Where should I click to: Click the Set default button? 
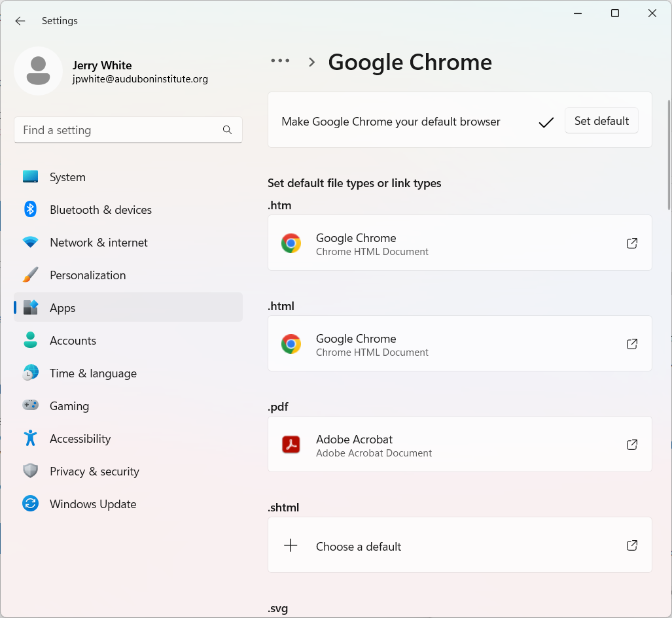(601, 121)
